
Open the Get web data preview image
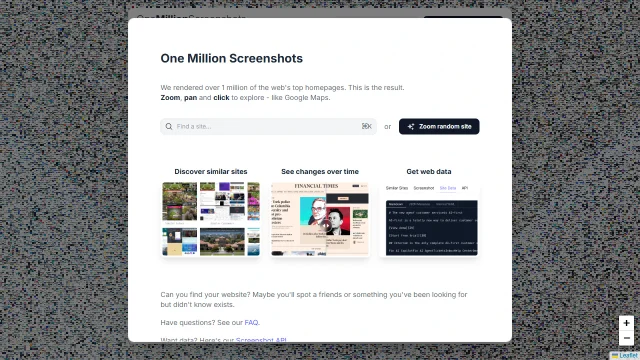[429, 219]
